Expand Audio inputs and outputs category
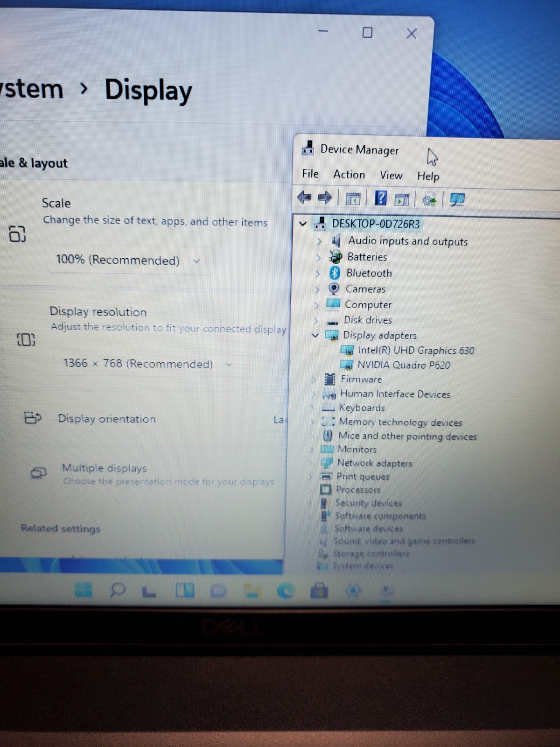Screen dimensions: 560x747 click(319, 241)
